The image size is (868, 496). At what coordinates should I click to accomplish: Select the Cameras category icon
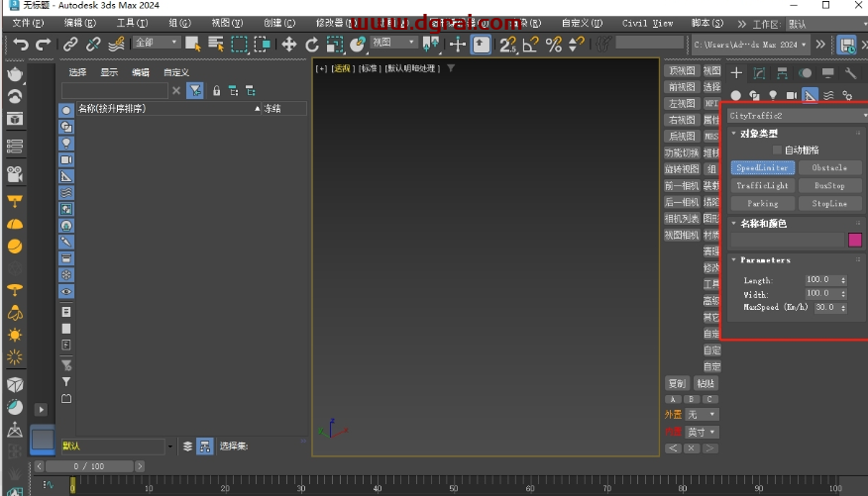[792, 96]
